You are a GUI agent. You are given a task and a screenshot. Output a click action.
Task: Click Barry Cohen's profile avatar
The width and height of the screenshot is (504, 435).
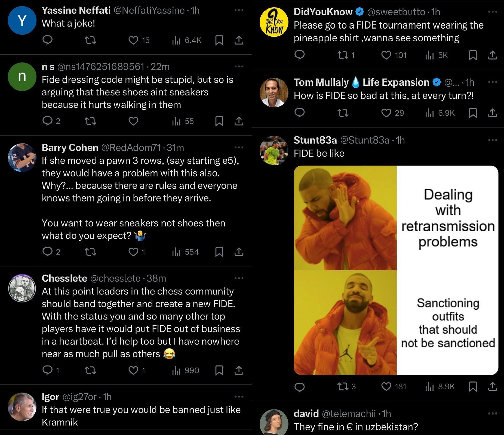[x=22, y=157]
